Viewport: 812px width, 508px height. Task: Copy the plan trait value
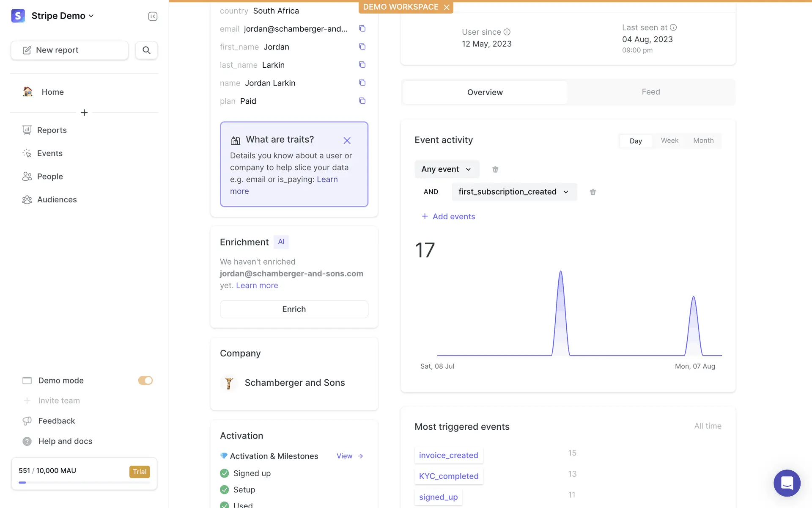[362, 101]
